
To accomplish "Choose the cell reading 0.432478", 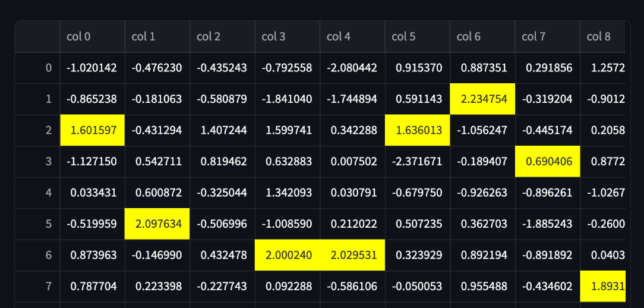I will [x=222, y=255].
